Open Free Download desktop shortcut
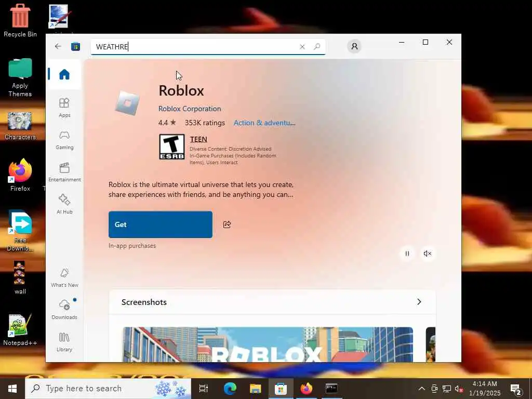The width and height of the screenshot is (532, 399). [x=20, y=231]
